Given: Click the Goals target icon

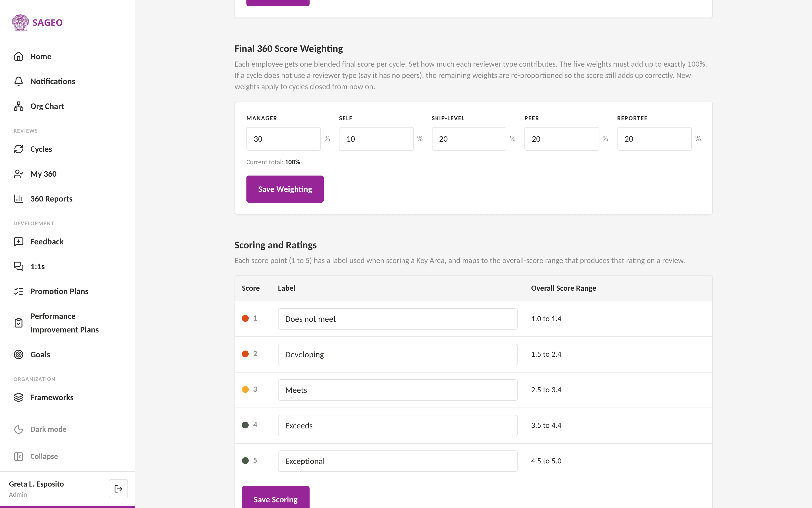Looking at the screenshot, I should pos(18,355).
